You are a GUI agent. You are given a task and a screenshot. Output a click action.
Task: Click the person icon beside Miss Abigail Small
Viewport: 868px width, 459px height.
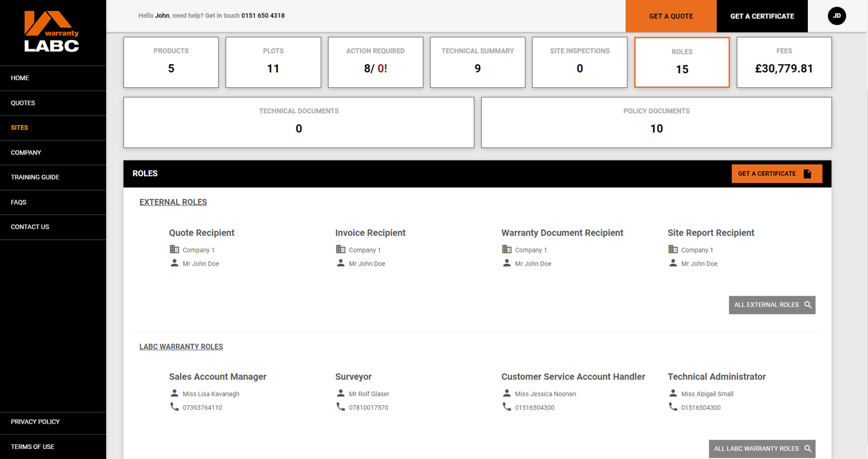pos(673,393)
